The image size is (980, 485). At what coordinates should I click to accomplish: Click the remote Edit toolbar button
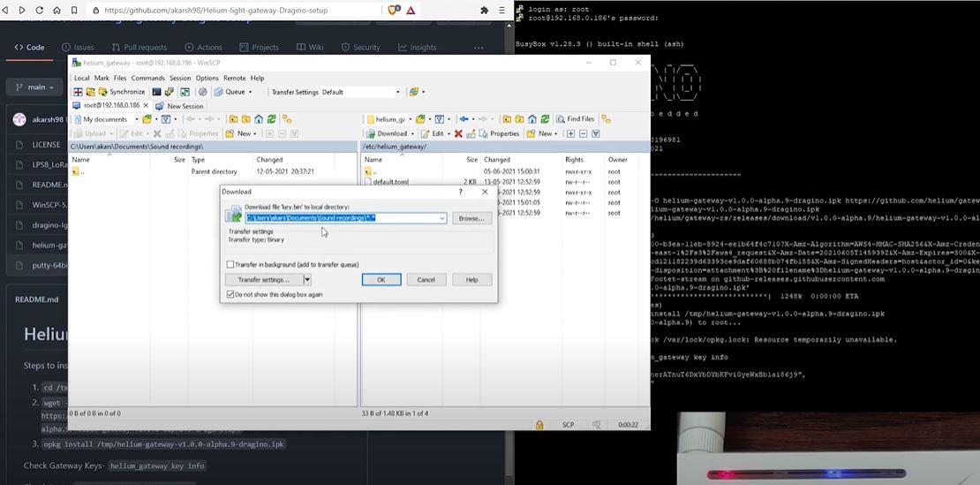[433, 133]
